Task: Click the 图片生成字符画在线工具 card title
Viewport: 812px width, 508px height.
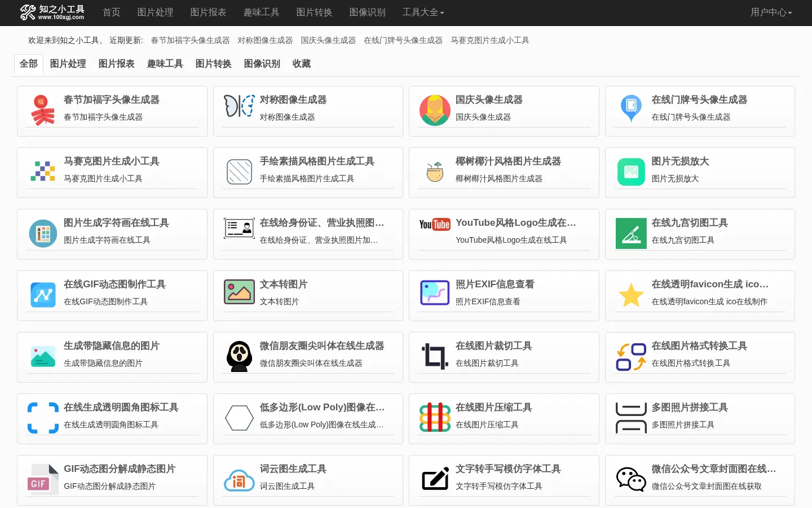Action: click(116, 223)
